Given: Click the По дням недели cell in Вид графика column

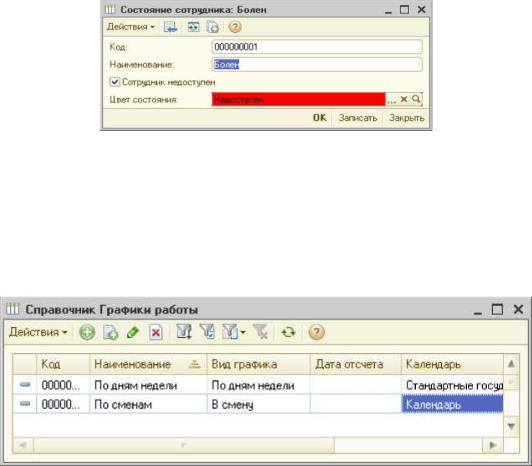Looking at the screenshot, I should 259,385.
